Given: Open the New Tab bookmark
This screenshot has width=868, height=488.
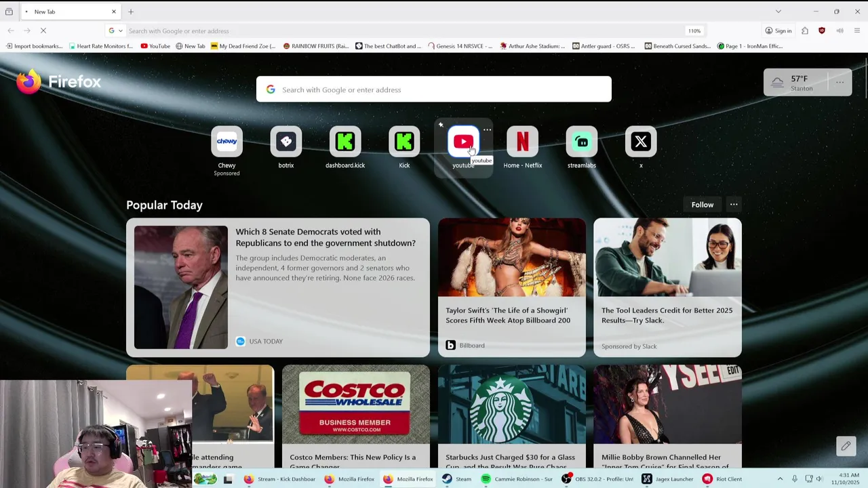Looking at the screenshot, I should point(190,46).
